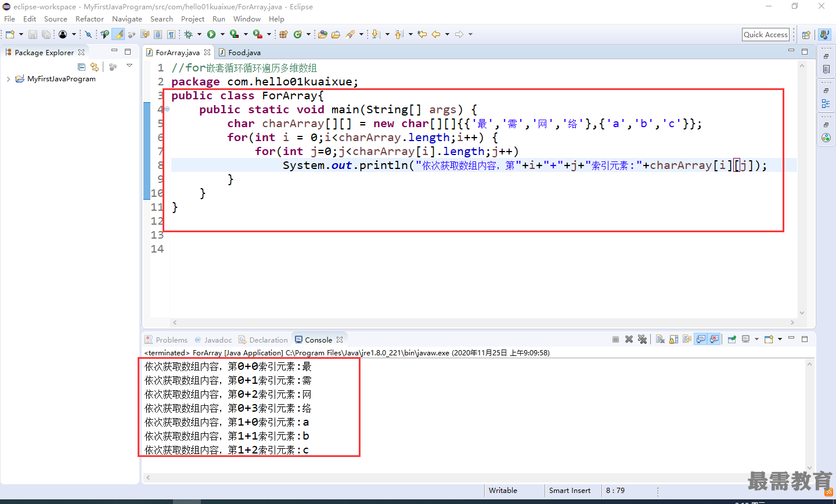The width and height of the screenshot is (836, 504).
Task: Maximize the editor area
Action: click(x=805, y=51)
